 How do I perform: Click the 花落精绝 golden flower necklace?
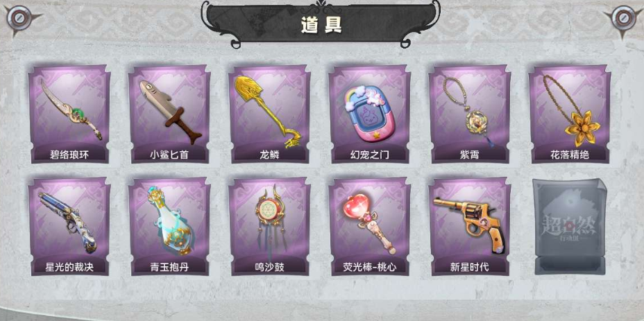pos(570,114)
